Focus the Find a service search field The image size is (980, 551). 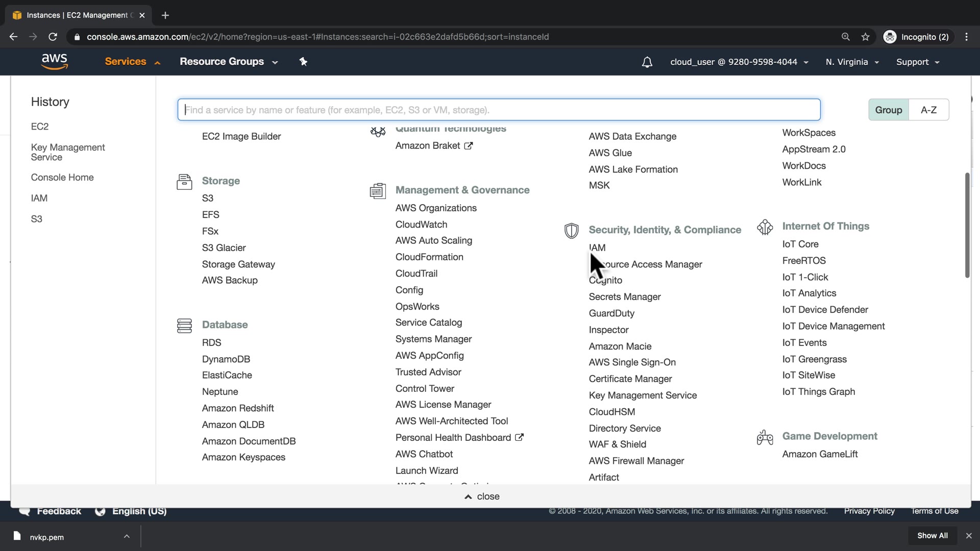click(499, 110)
